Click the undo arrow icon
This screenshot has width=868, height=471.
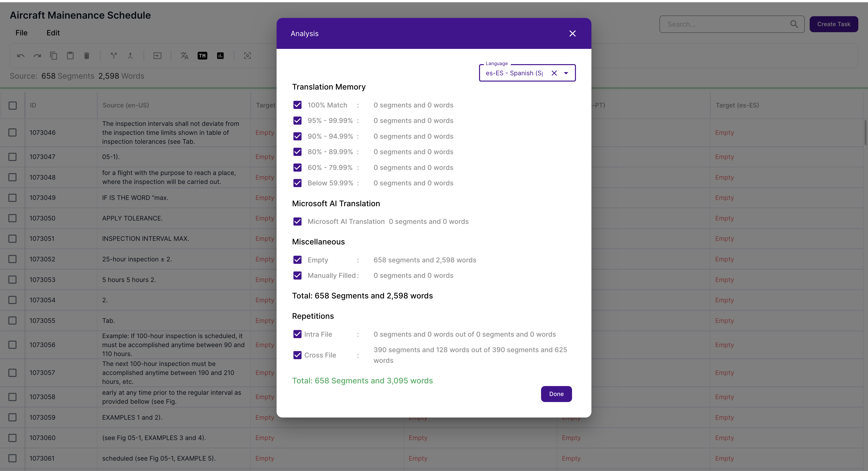tap(21, 56)
